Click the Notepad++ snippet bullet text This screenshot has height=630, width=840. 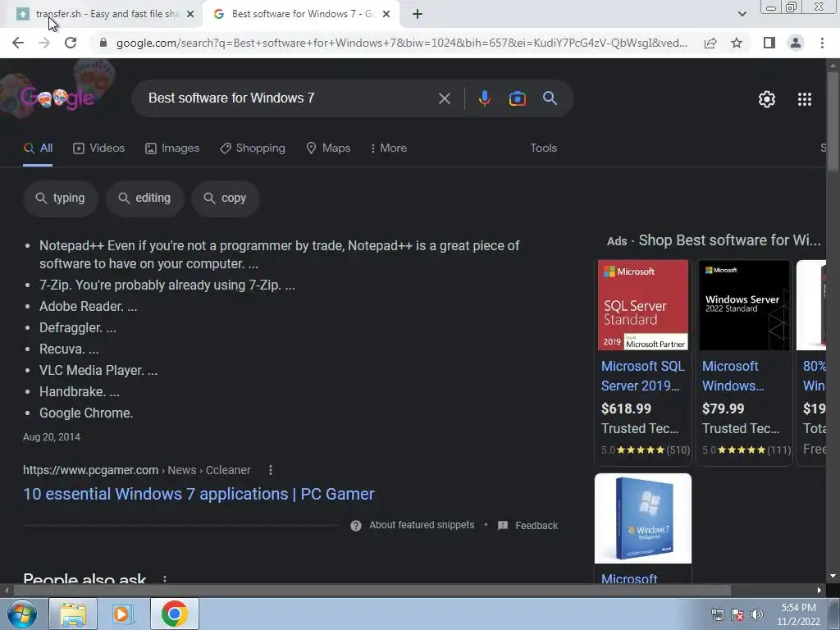pyautogui.click(x=279, y=254)
